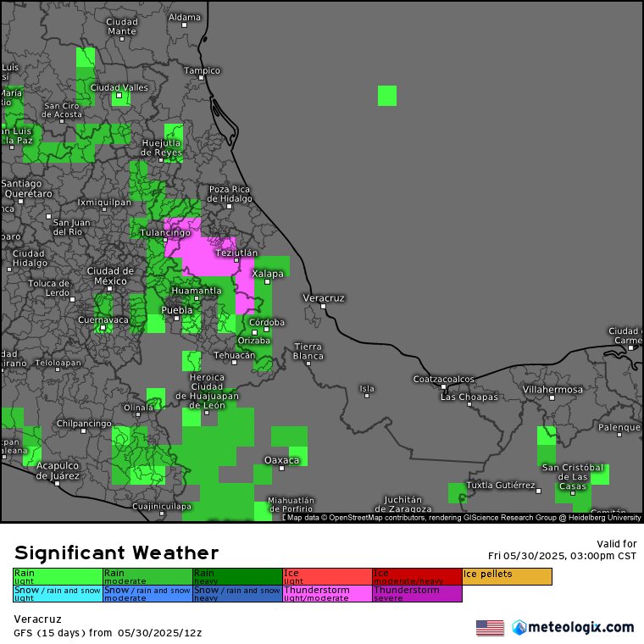Click the Cuajinicuilapa map label
Viewport: 644px width, 644px height.
(x=162, y=506)
